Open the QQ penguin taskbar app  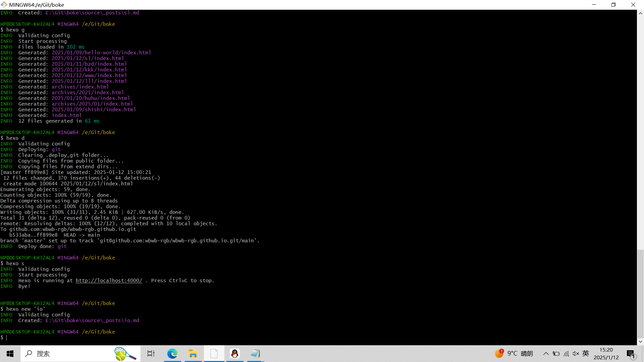click(x=235, y=354)
